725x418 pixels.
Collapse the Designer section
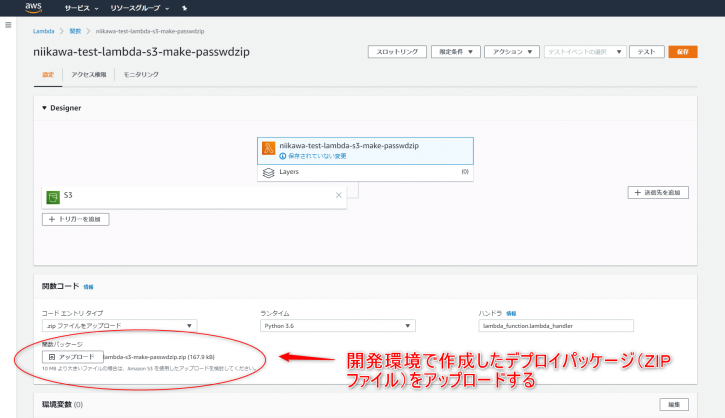(44, 108)
